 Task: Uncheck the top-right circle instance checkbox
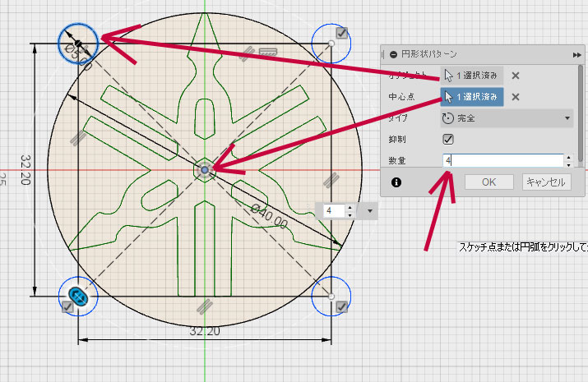click(342, 34)
